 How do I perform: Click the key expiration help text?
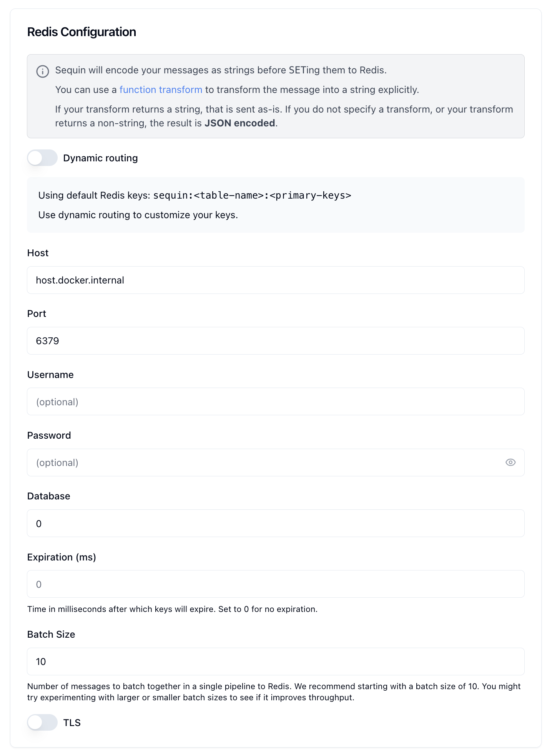172,609
